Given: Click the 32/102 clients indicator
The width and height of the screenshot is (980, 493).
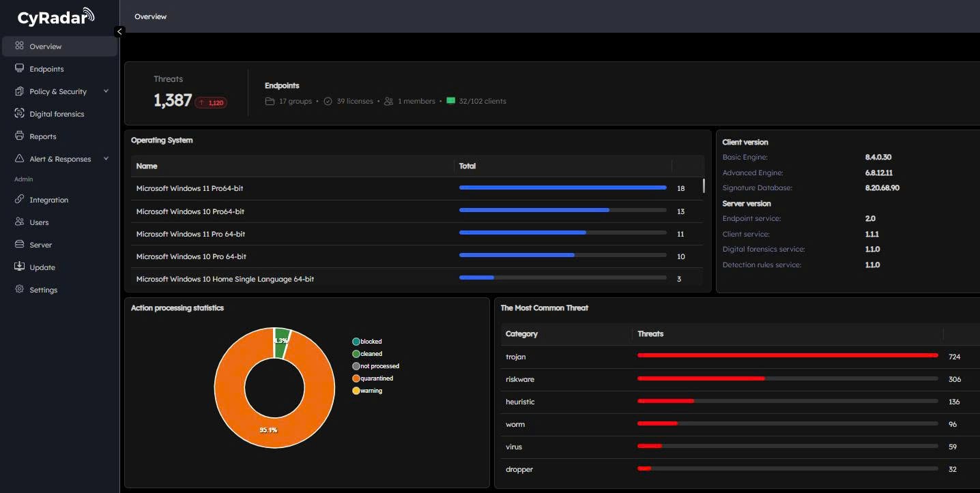Looking at the screenshot, I should tap(476, 101).
